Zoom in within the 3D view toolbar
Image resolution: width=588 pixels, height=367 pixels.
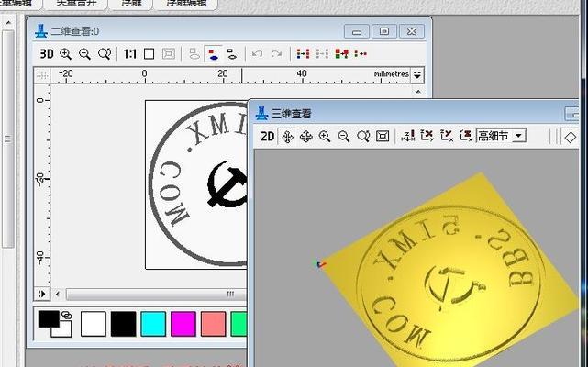coord(325,136)
